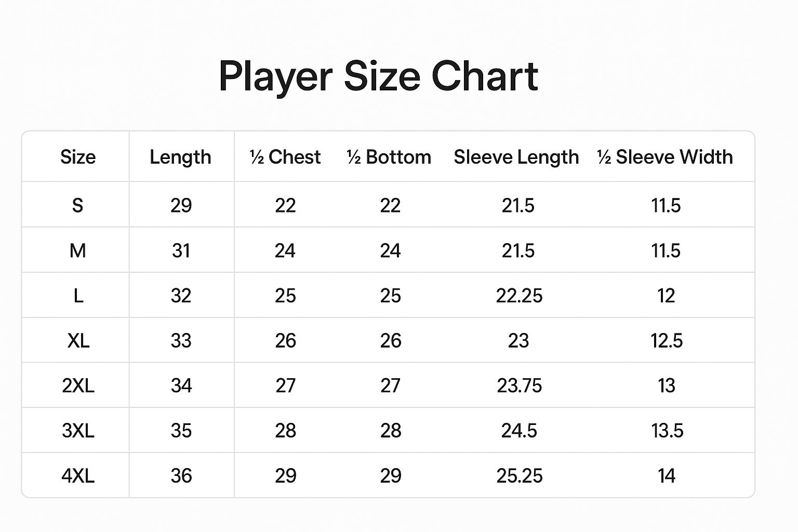Click the 4XL size row label
Viewport: 798px width, 532px height.
click(x=78, y=476)
